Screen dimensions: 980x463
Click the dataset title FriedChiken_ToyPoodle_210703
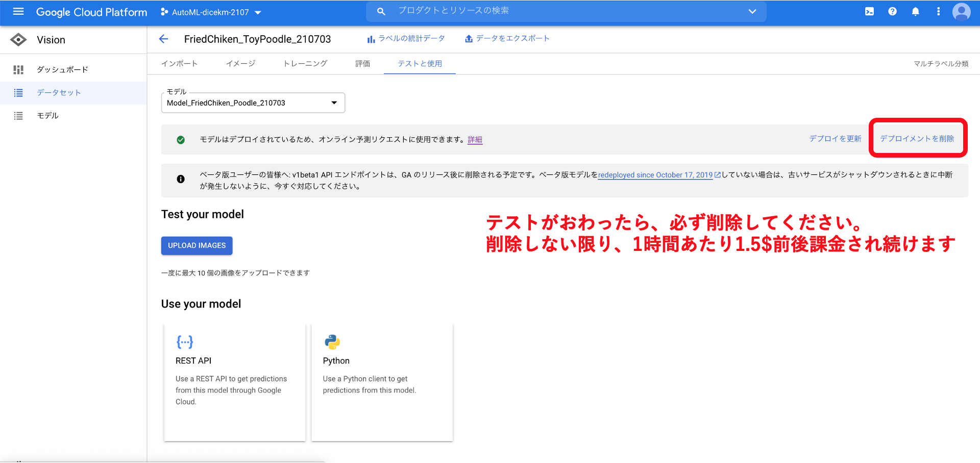(x=257, y=39)
